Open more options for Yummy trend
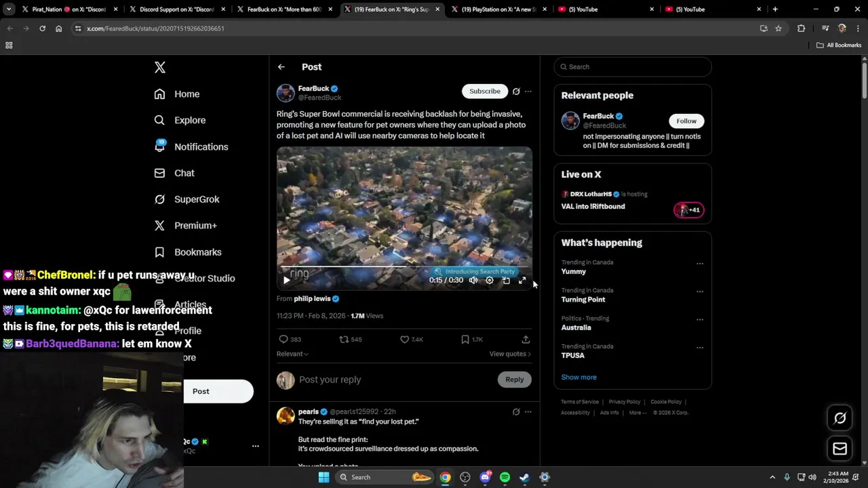The height and width of the screenshot is (488, 868). (x=700, y=264)
